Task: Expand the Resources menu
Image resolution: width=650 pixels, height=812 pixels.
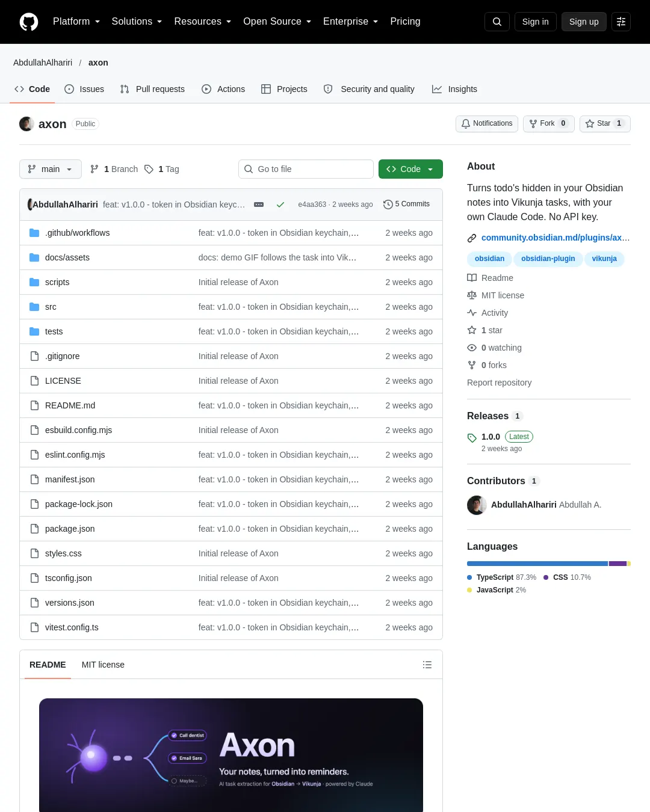Action: pos(202,22)
